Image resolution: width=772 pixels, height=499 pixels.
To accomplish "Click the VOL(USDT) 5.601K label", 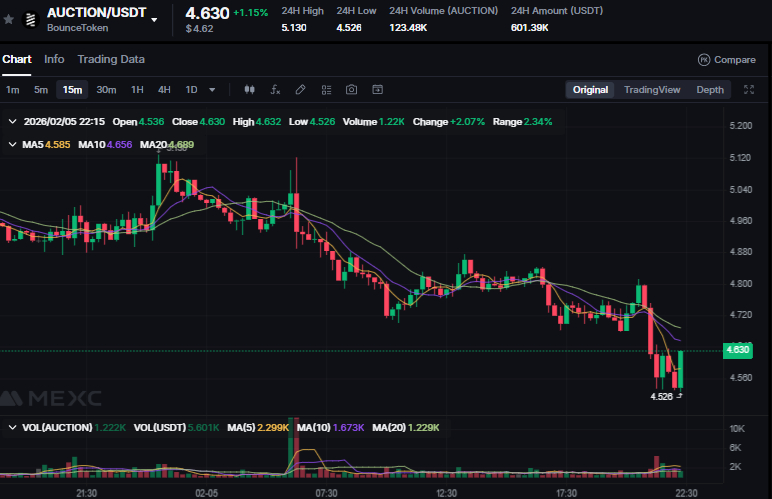I will [176, 428].
